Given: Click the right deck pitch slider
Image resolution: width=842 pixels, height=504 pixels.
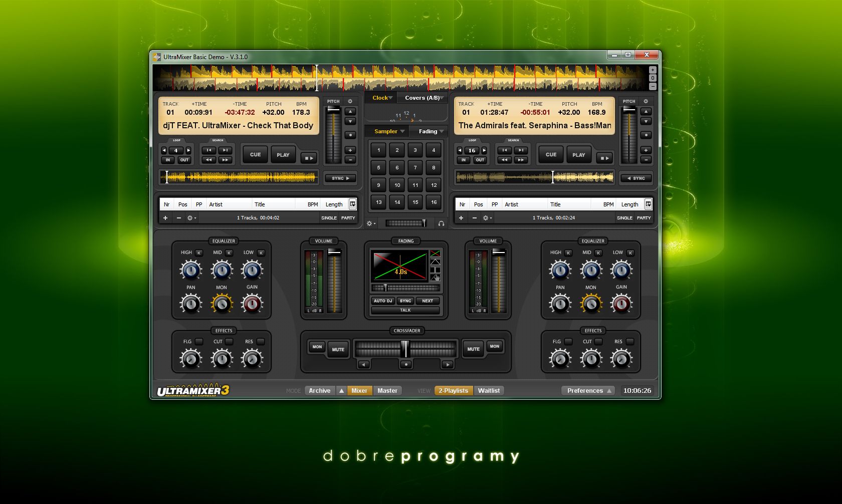Looking at the screenshot, I should click(629, 134).
